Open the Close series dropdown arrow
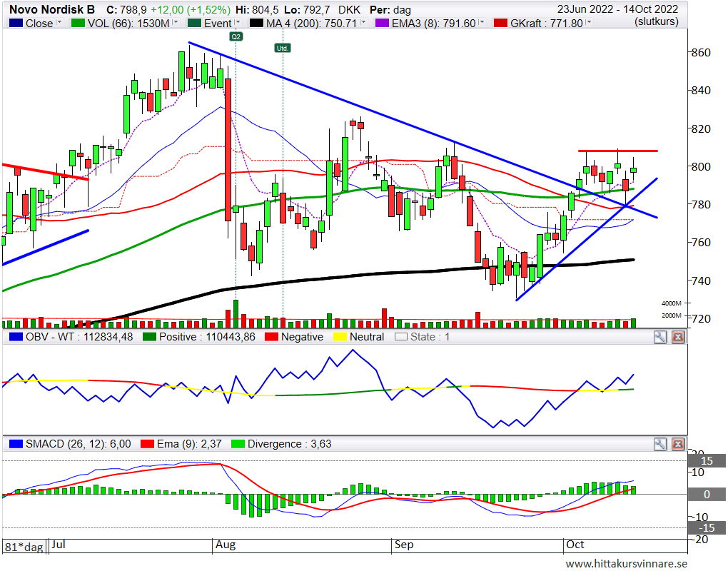 tap(59, 22)
